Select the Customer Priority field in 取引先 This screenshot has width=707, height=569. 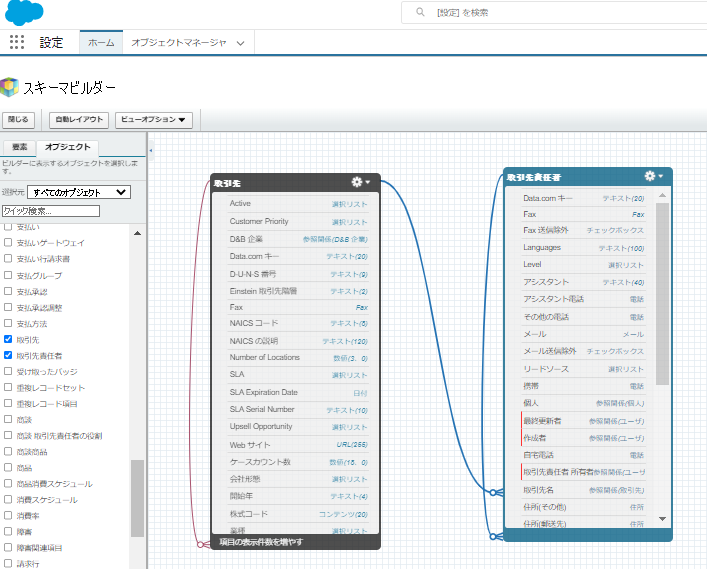[298, 221]
